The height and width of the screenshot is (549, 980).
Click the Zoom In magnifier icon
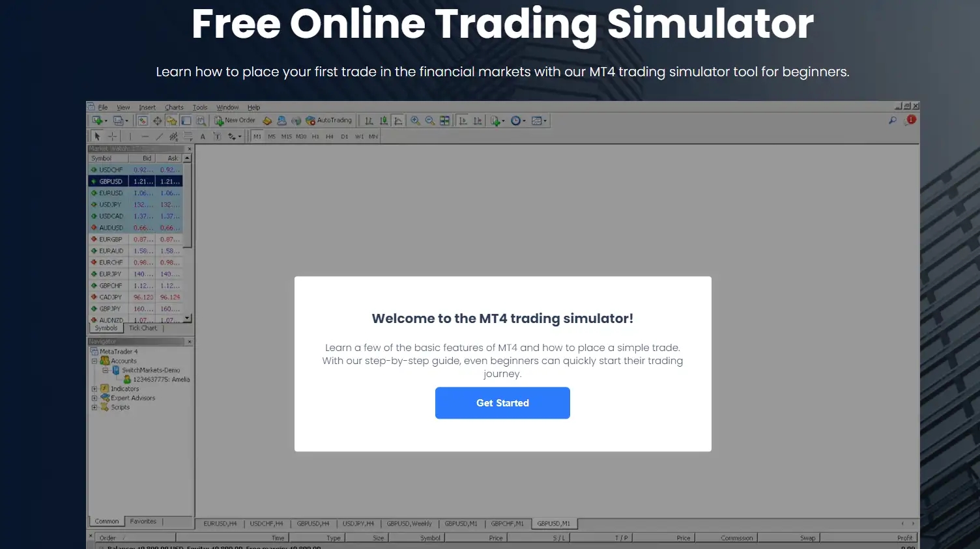(415, 120)
